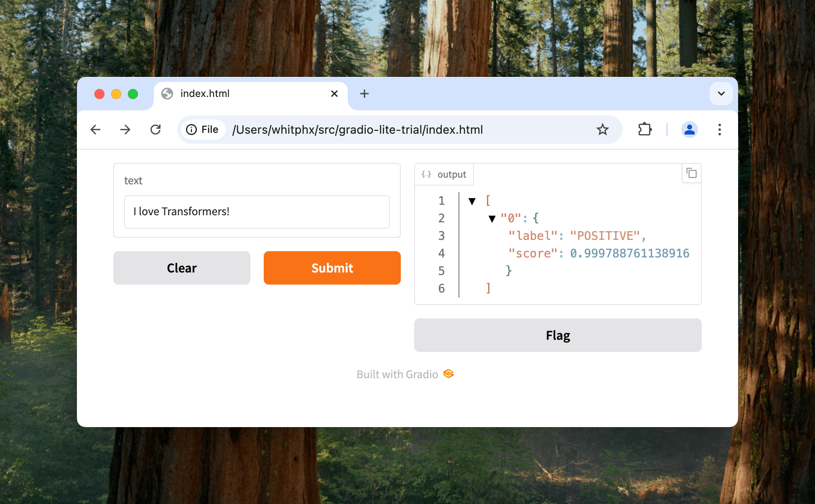Open the tab search dropdown chevron
This screenshot has width=815, height=504.
pos(721,94)
